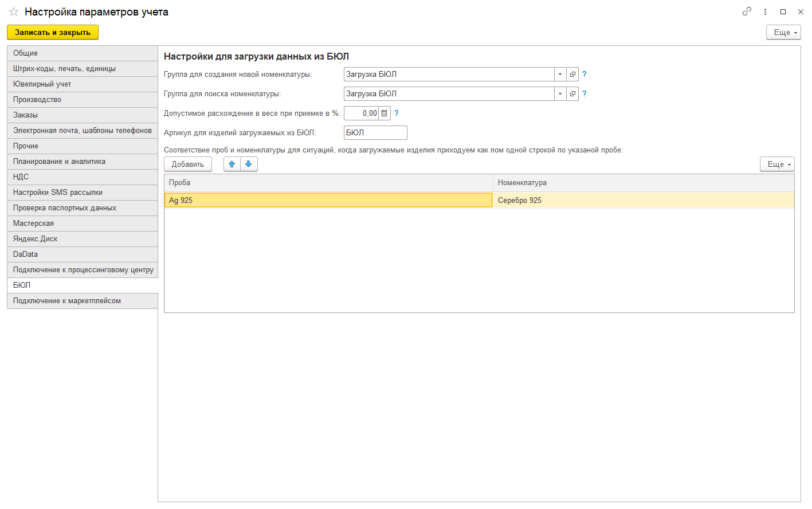Viewport: 812px width, 509px height.
Task: Open calculator for weight discrepancy field
Action: point(385,113)
